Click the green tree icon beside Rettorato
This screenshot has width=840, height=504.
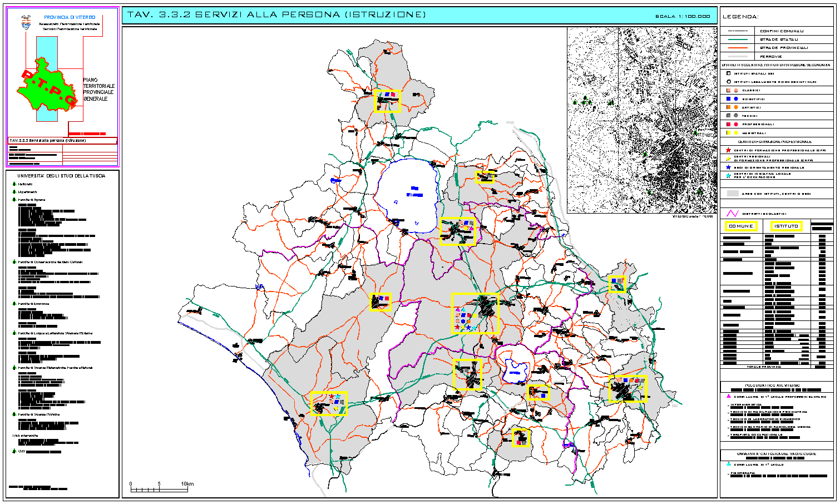(x=14, y=184)
